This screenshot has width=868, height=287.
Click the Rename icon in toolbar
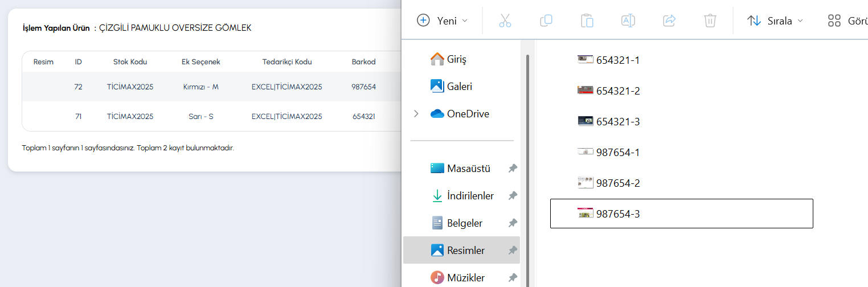tap(628, 20)
